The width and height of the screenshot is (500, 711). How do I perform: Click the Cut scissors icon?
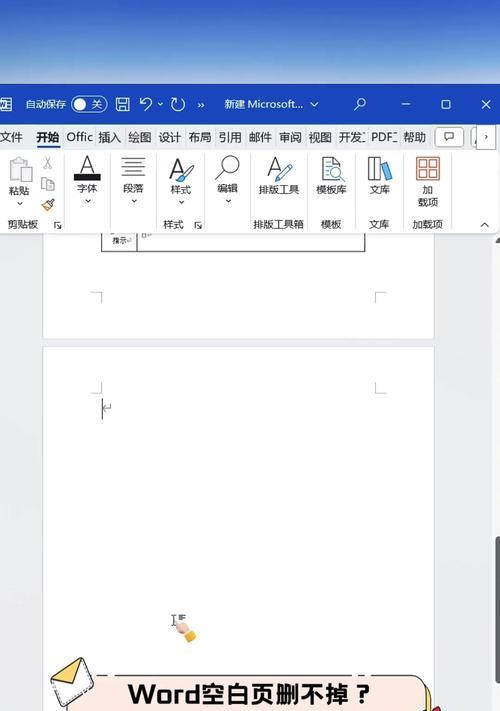(x=48, y=163)
